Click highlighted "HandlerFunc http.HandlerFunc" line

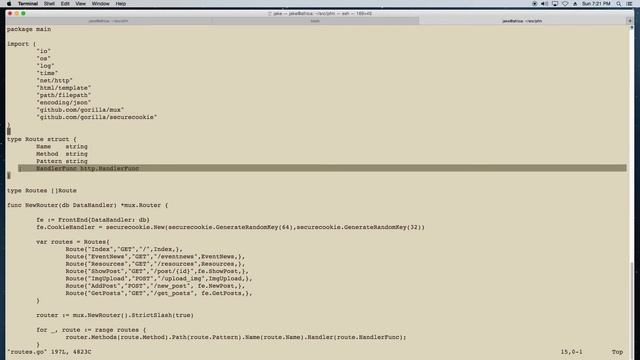322,168
